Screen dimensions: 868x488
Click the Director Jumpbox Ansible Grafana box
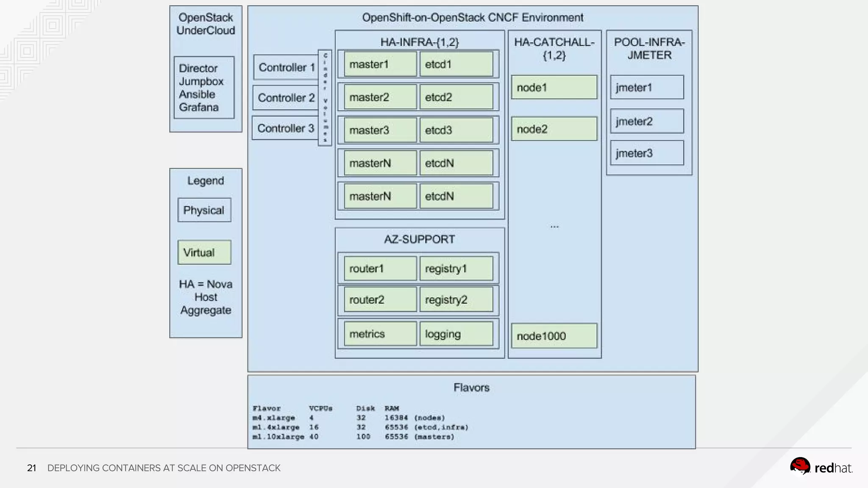tap(204, 88)
